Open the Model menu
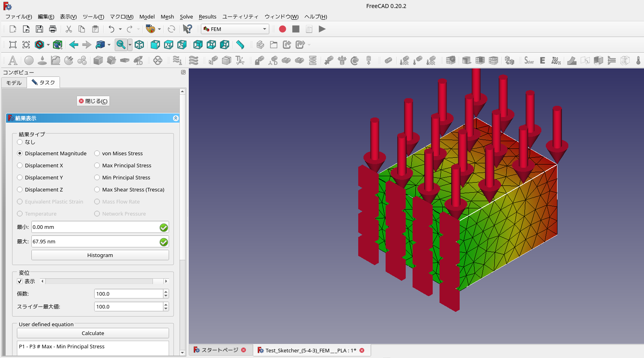The height and width of the screenshot is (358, 644). tap(147, 16)
